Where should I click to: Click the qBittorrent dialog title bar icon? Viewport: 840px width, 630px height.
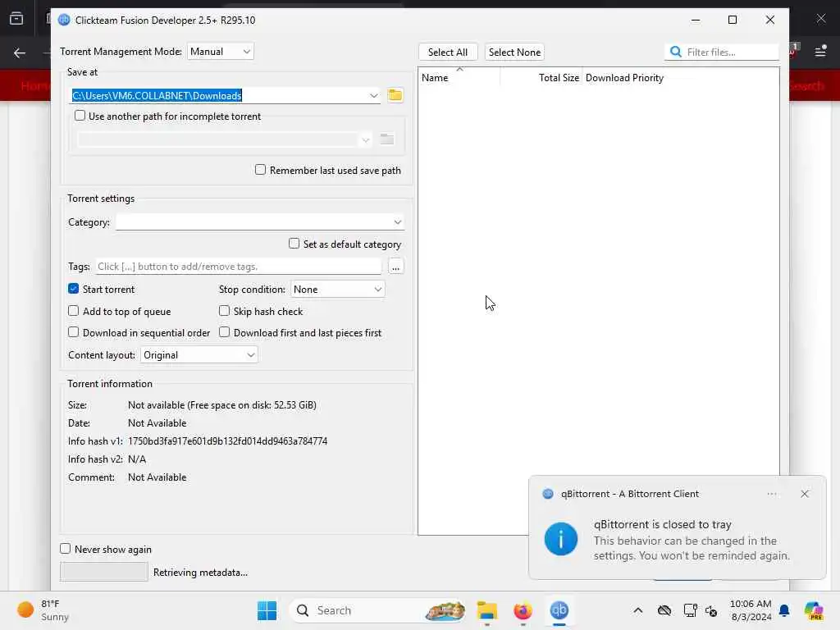pos(64,20)
